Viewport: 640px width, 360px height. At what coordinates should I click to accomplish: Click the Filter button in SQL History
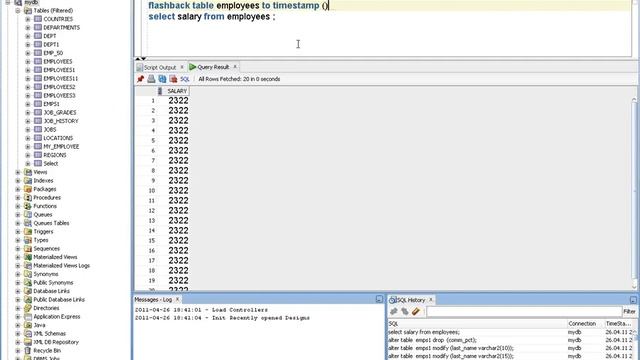[x=629, y=311]
